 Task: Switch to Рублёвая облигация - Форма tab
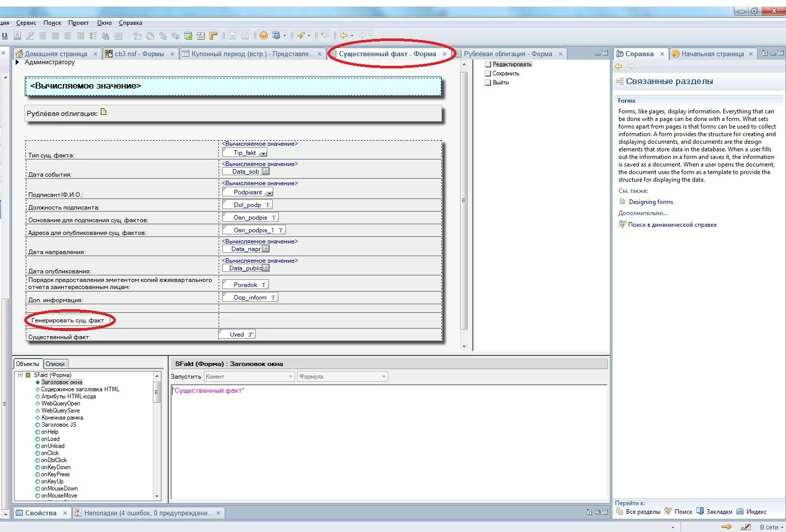click(x=508, y=54)
